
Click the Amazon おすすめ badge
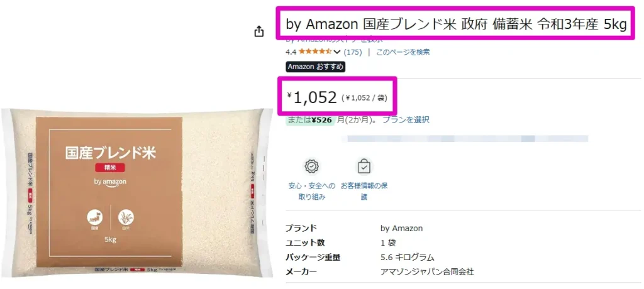coord(316,67)
